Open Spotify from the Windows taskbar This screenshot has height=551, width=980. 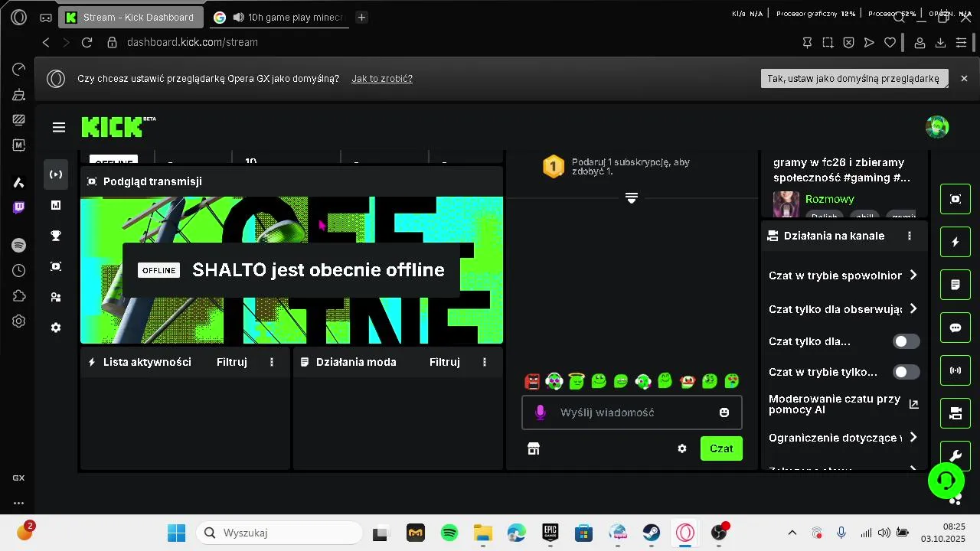[x=449, y=533]
